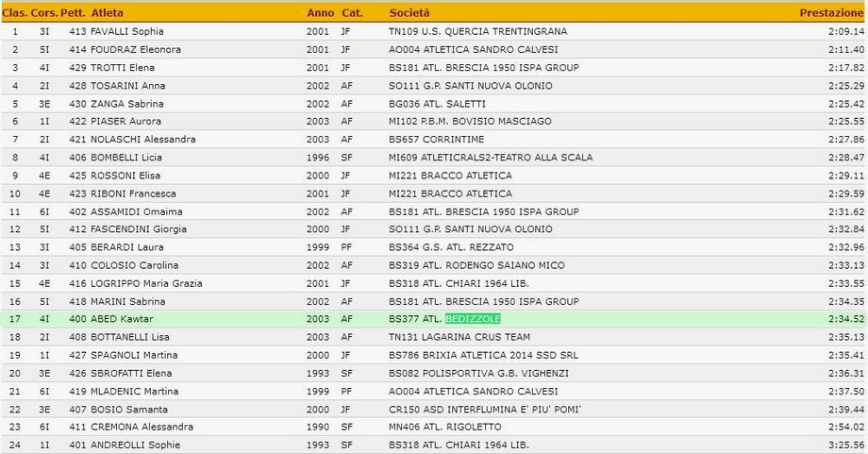The height and width of the screenshot is (454, 868).
Task: Select athlete COLOSIO Carolina
Action: 135,265
